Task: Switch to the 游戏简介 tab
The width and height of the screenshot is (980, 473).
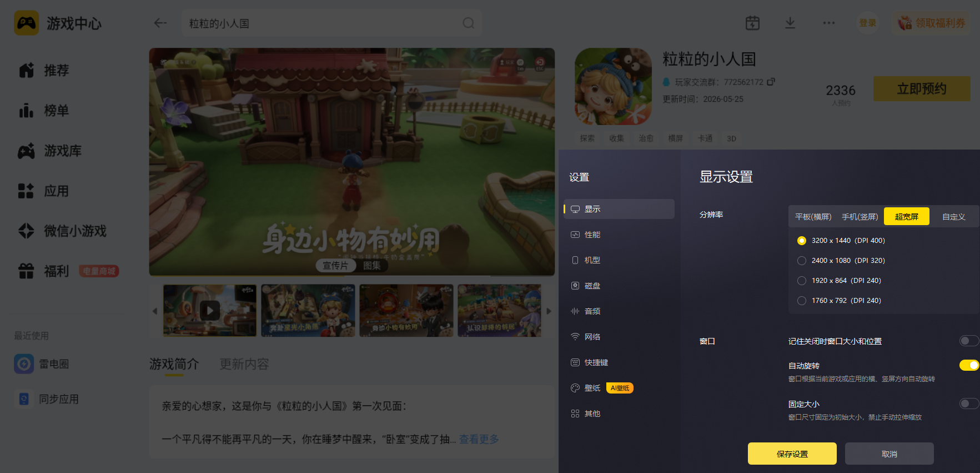Action: [174, 364]
